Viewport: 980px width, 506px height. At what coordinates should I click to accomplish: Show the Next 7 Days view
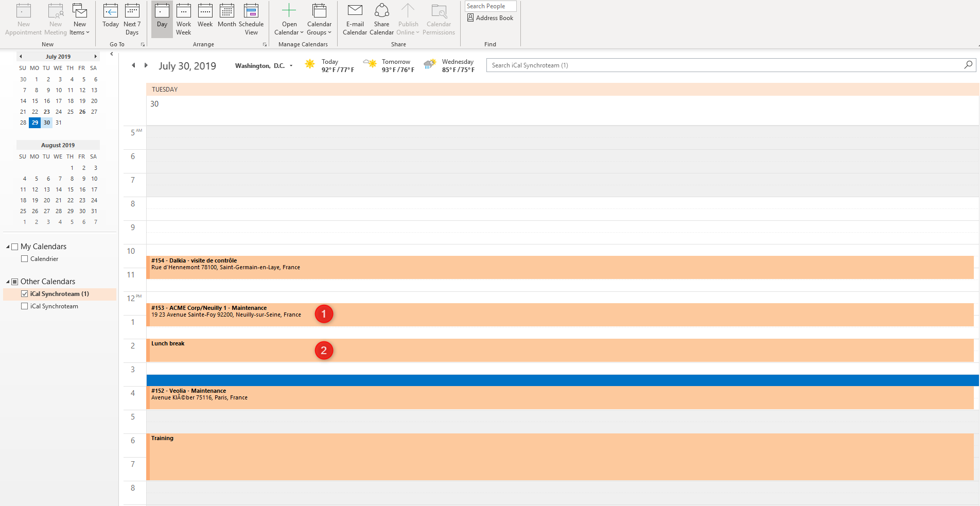tap(132, 20)
